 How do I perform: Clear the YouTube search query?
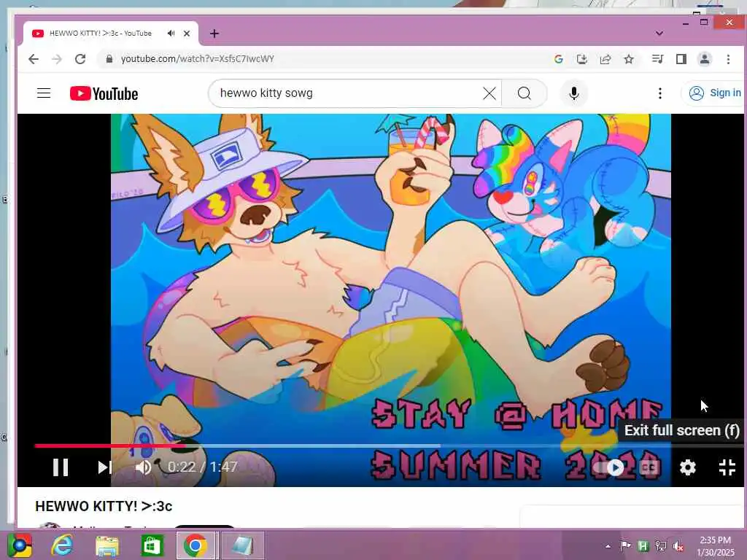[x=489, y=93]
